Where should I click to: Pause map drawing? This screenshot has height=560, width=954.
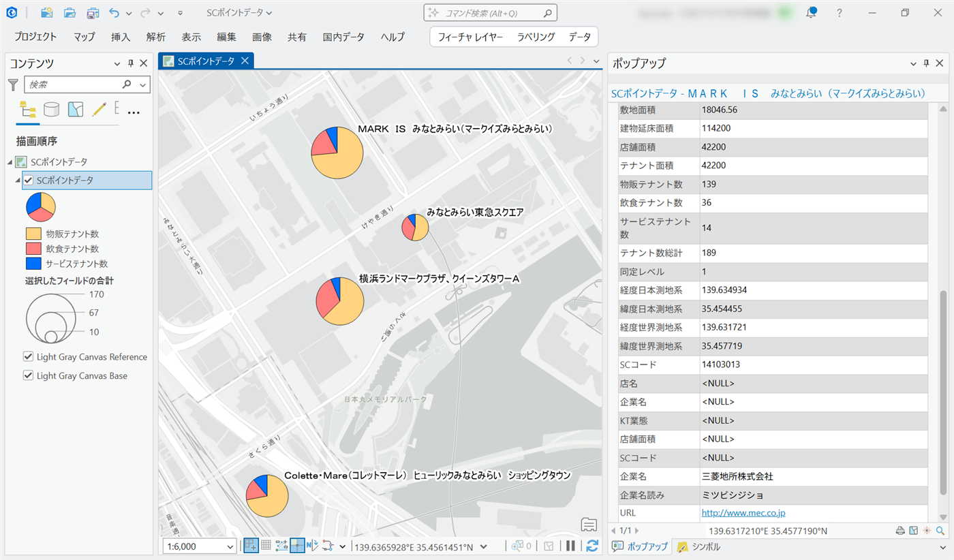[570, 546]
